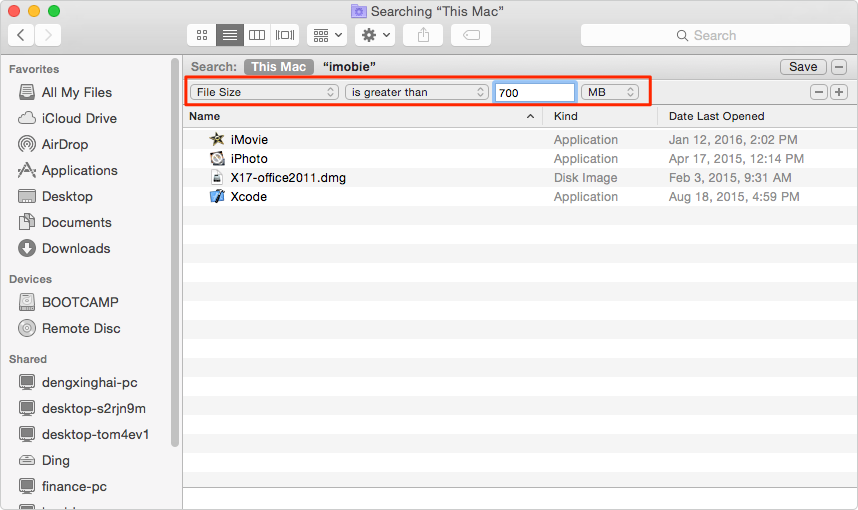Go forward with the right arrow button

coord(48,36)
